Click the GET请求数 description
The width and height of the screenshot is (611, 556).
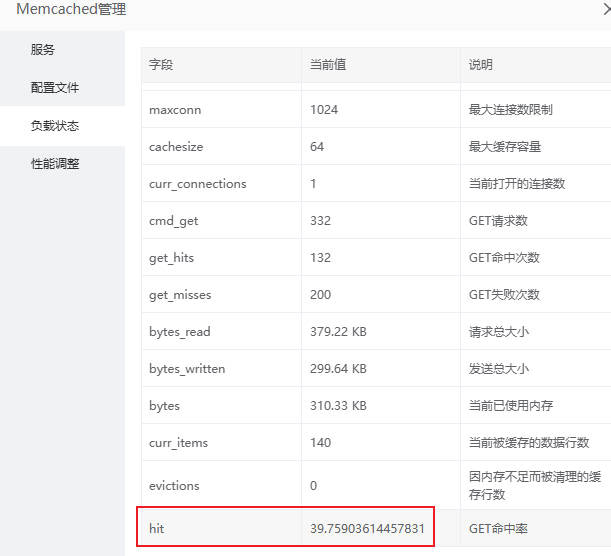(498, 221)
